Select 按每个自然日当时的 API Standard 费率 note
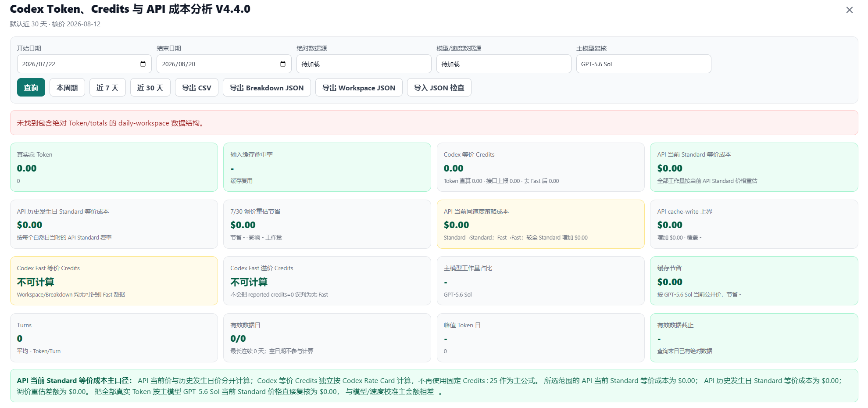The image size is (868, 408). pyautogui.click(x=64, y=237)
